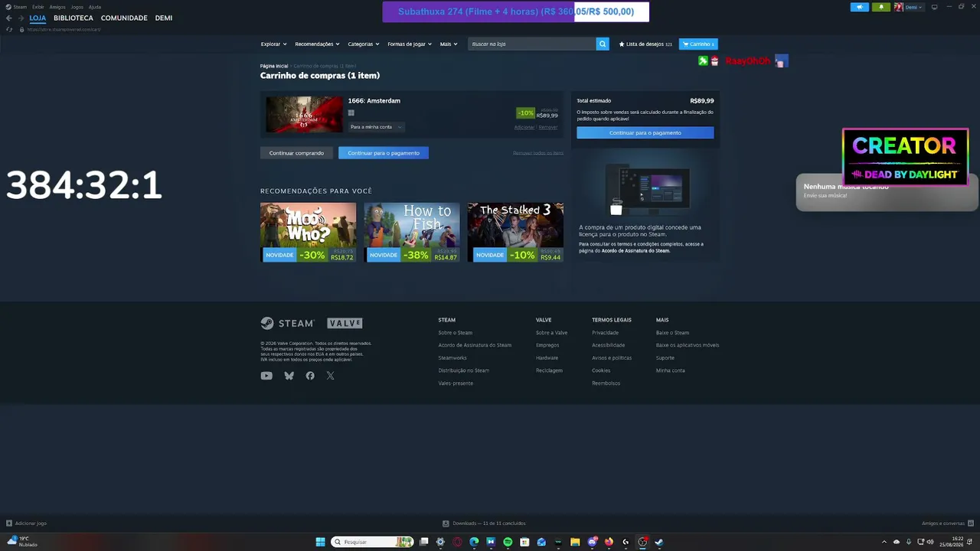980x551 pixels.
Task: Open Lista de desejos wishlist
Action: [645, 44]
